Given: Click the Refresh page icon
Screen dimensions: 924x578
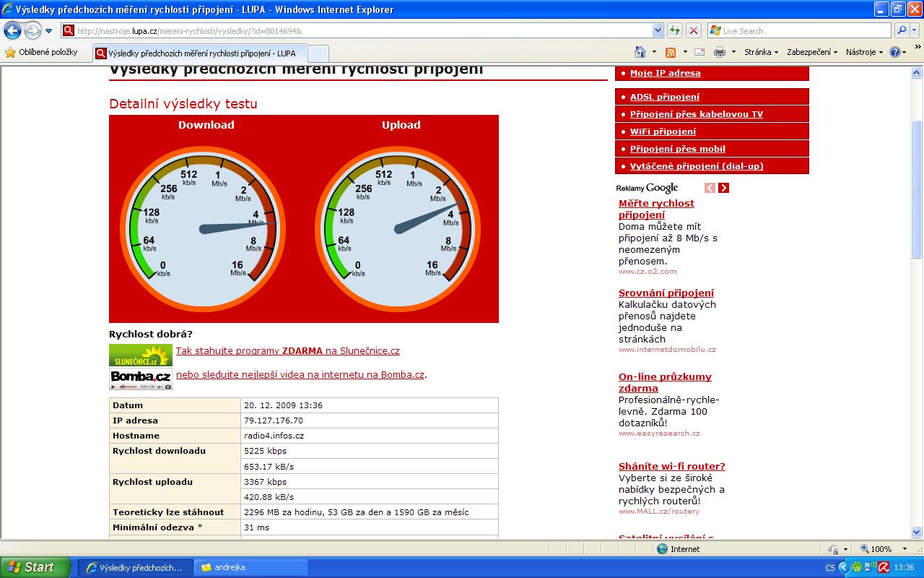Looking at the screenshot, I should pos(675,30).
